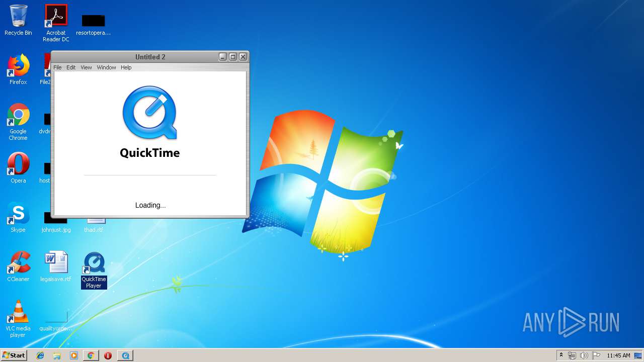Open the View menu in QuickTime
This screenshot has height=362, width=644.
coord(86,67)
